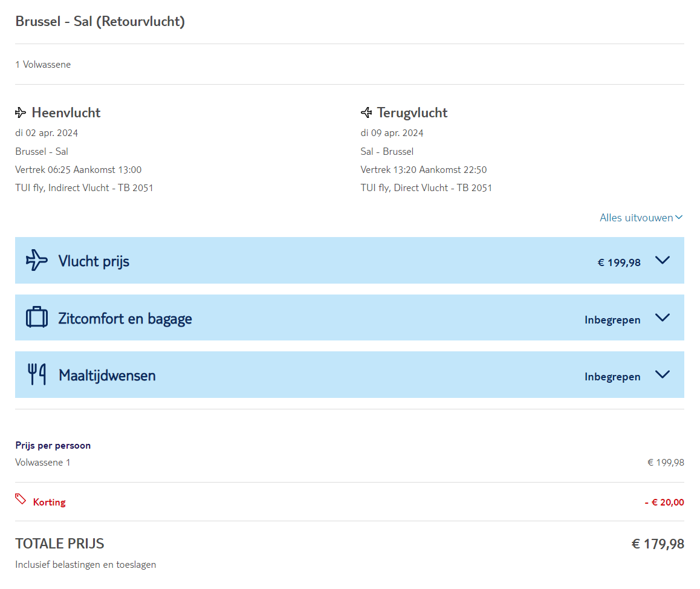Expand the Vlucht prijs section chevron

coord(663,260)
